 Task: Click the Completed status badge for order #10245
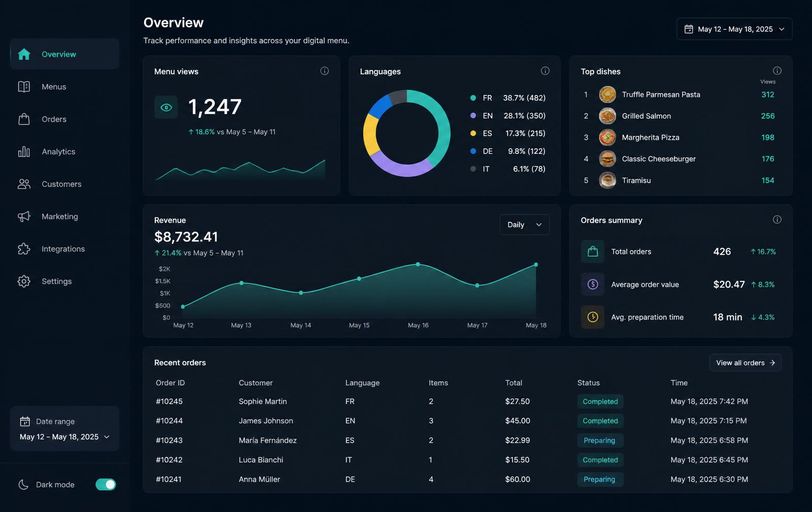pyautogui.click(x=600, y=401)
